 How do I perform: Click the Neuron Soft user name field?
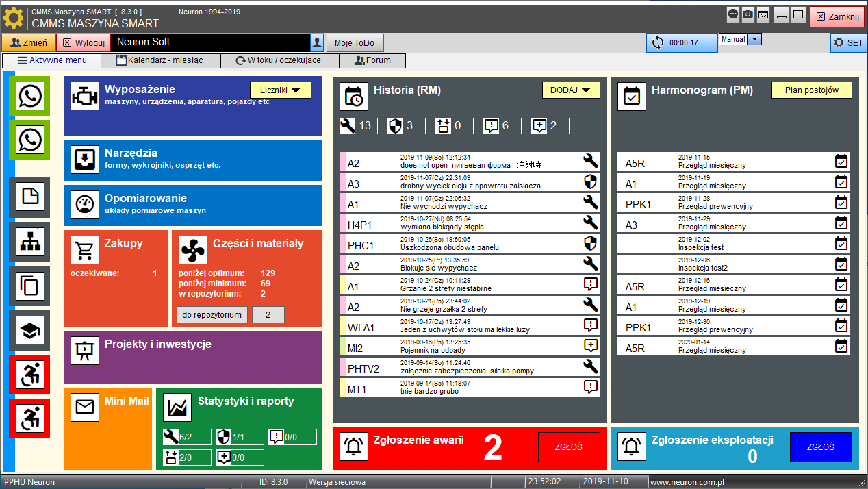[x=211, y=42]
